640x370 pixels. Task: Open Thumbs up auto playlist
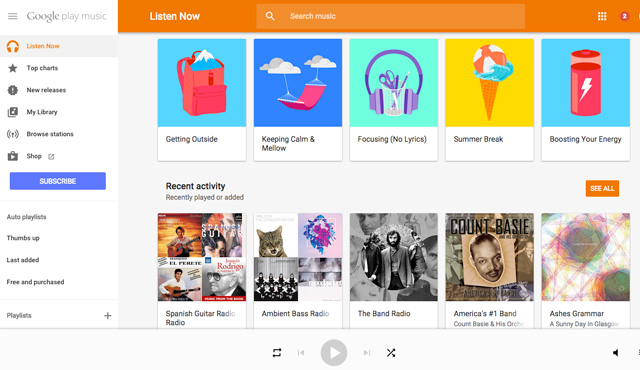23,238
